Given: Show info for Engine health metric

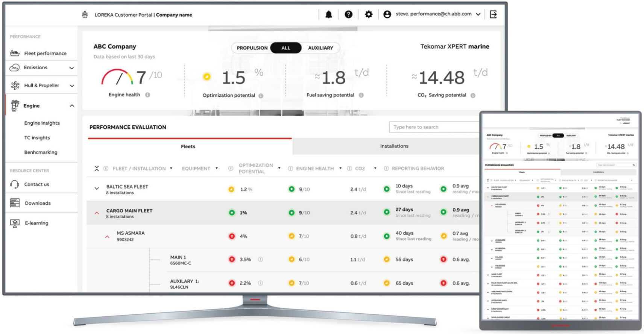Looking at the screenshot, I should click(x=148, y=95).
